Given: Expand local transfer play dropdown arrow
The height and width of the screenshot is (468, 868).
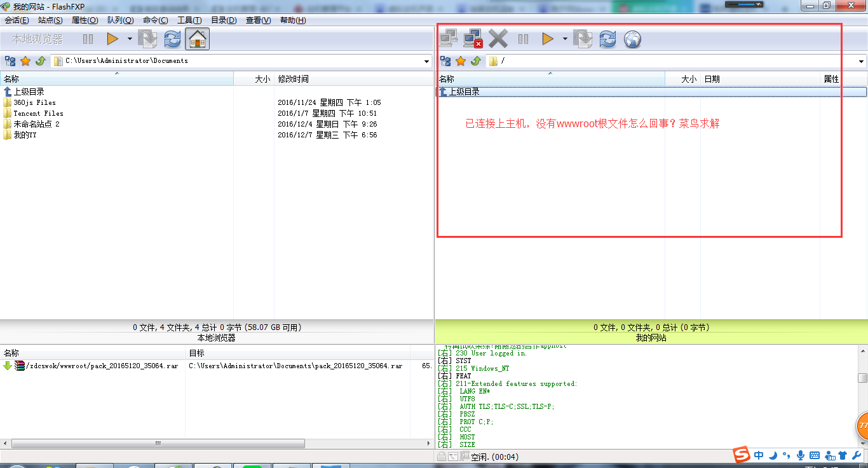Looking at the screenshot, I should 130,39.
